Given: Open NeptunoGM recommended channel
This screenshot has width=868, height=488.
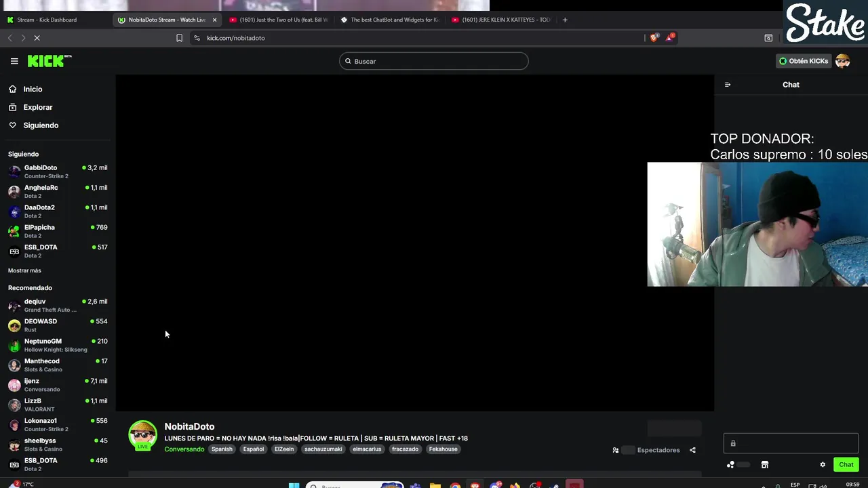Looking at the screenshot, I should (58, 345).
